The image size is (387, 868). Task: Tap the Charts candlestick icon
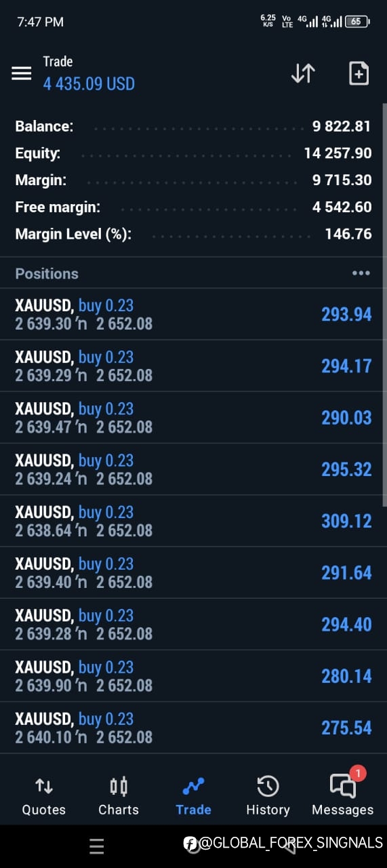(x=119, y=786)
